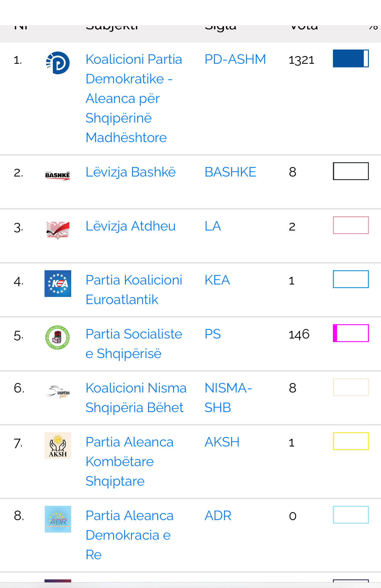Click the Lëvizja Bashkë logo icon
This screenshot has width=381, height=588.
tap(58, 175)
